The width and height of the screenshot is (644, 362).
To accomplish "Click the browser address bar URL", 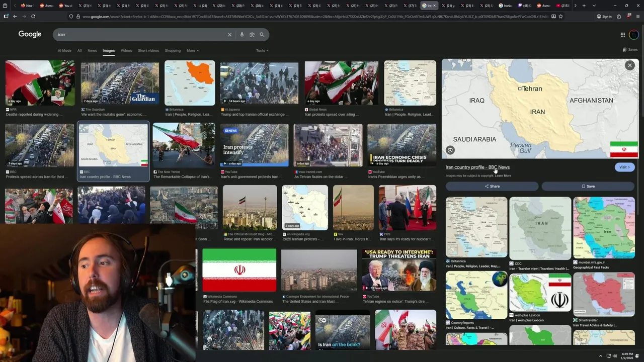I will point(314,16).
